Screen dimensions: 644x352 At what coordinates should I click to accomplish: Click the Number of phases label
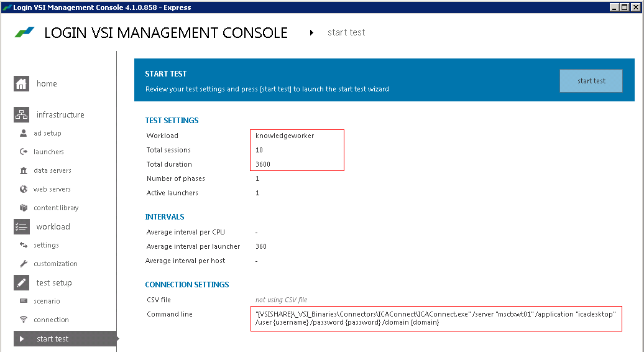pos(176,178)
